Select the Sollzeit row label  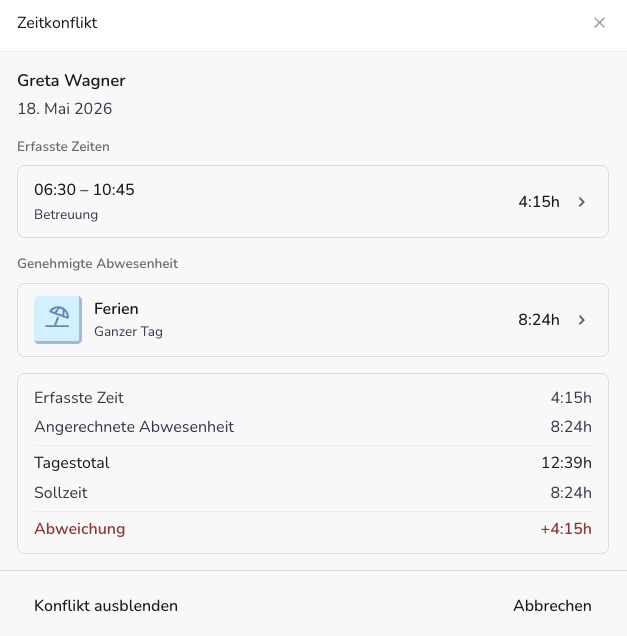(x=61, y=493)
